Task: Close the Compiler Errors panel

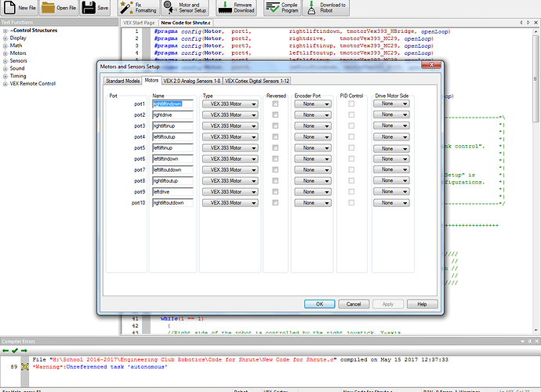Action: tap(536, 341)
